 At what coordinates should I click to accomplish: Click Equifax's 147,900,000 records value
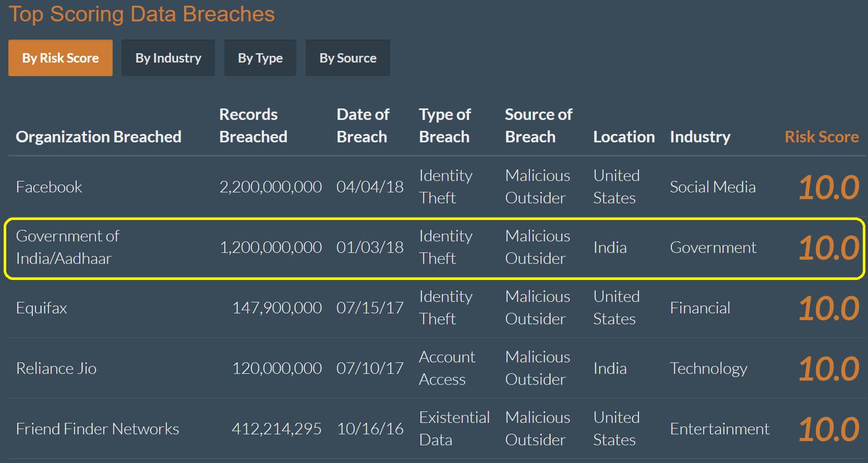[276, 308]
